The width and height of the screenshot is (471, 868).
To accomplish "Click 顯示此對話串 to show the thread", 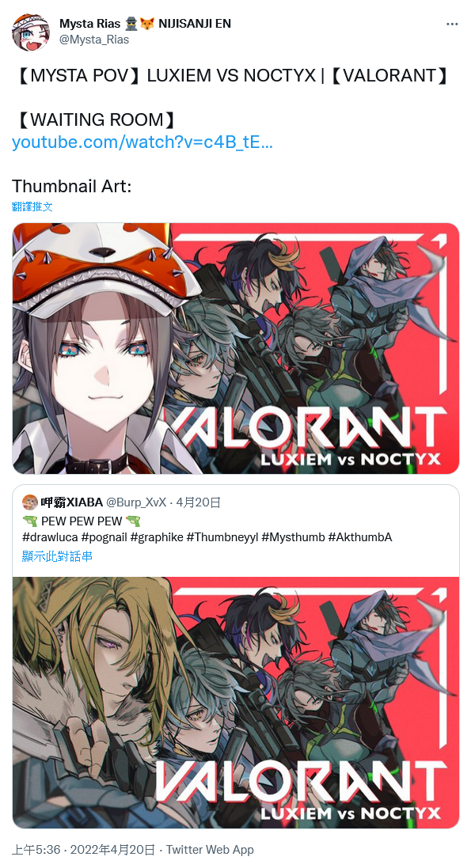I will tap(57, 555).
